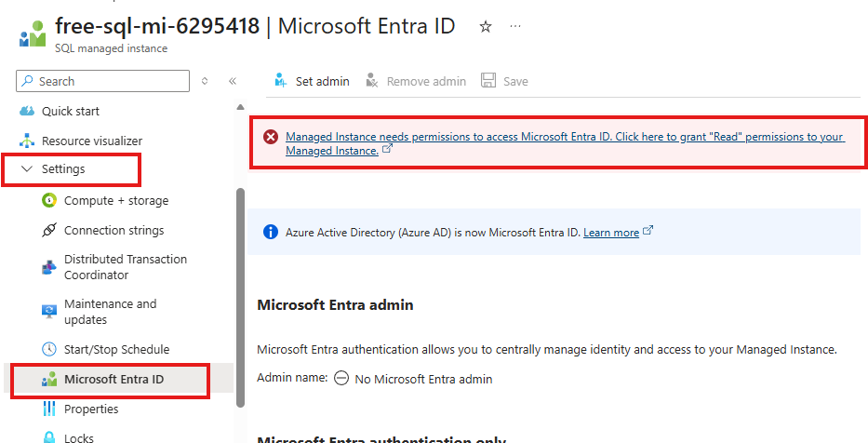Click the Start/Stop Schedule clock icon

(49, 349)
